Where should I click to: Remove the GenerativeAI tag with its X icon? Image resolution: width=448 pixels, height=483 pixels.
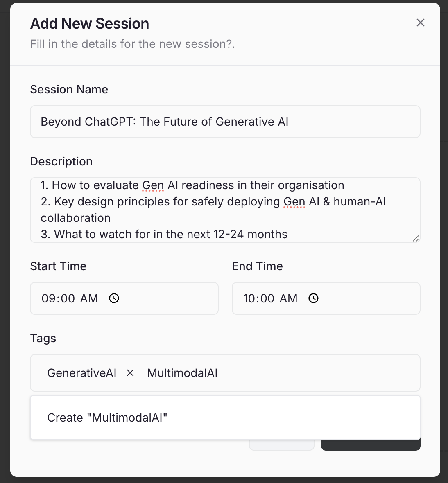point(130,373)
